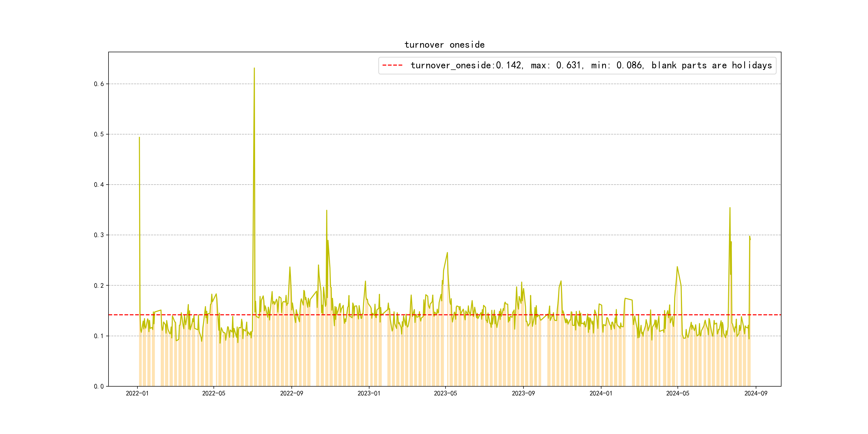Click the 0.6 y-axis tick label

(x=99, y=84)
